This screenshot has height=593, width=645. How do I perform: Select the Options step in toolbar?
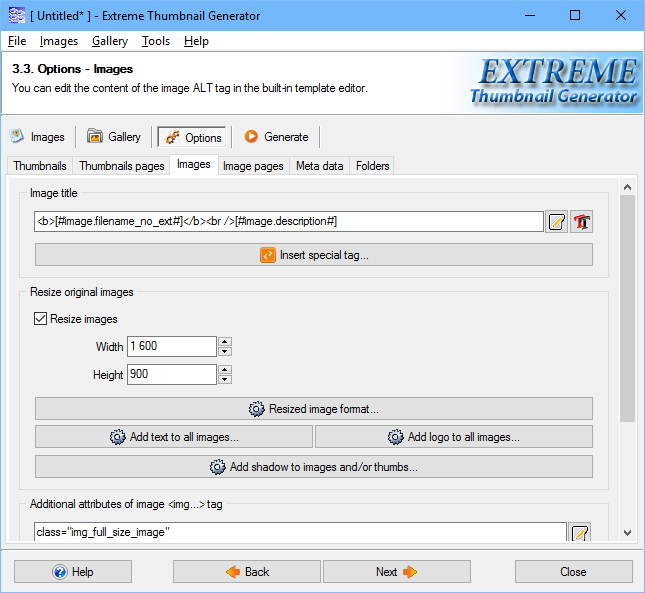coord(192,137)
